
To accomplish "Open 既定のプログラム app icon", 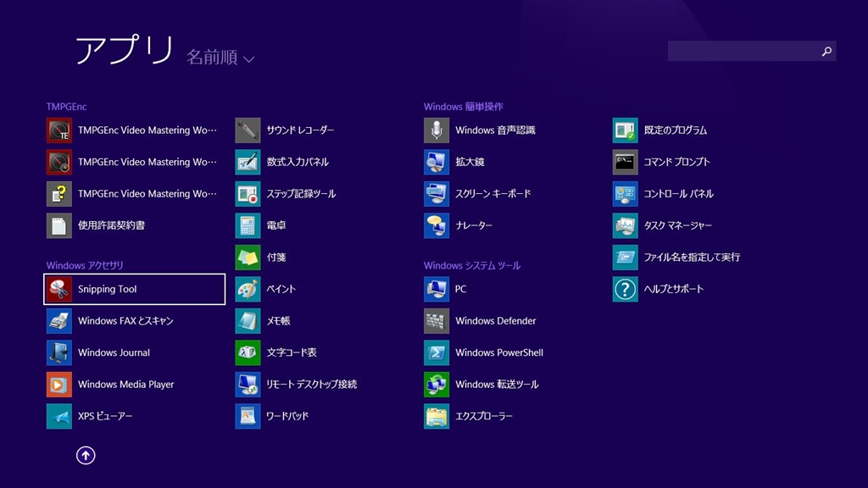I will click(x=626, y=130).
